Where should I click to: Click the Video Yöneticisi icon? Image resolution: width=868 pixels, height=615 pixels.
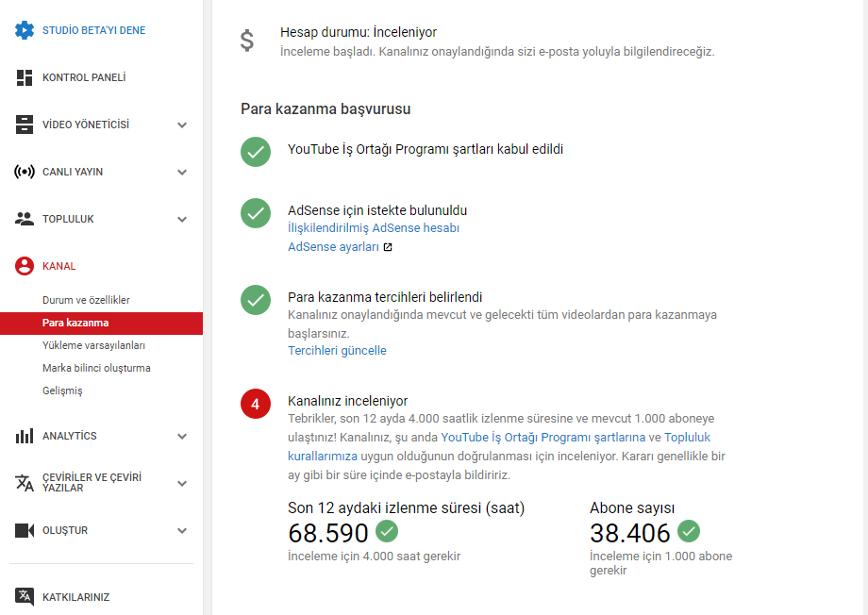[25, 125]
